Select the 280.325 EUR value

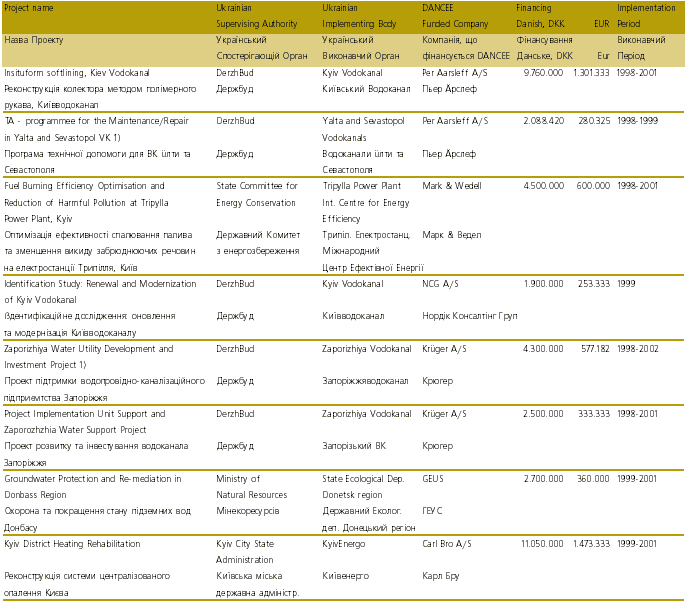coord(594,121)
